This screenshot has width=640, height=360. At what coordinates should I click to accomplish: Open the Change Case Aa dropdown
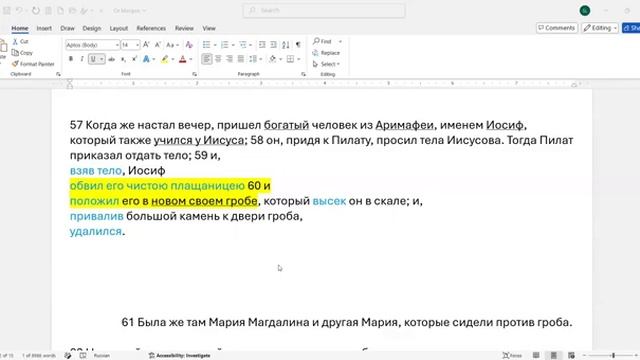point(173,45)
